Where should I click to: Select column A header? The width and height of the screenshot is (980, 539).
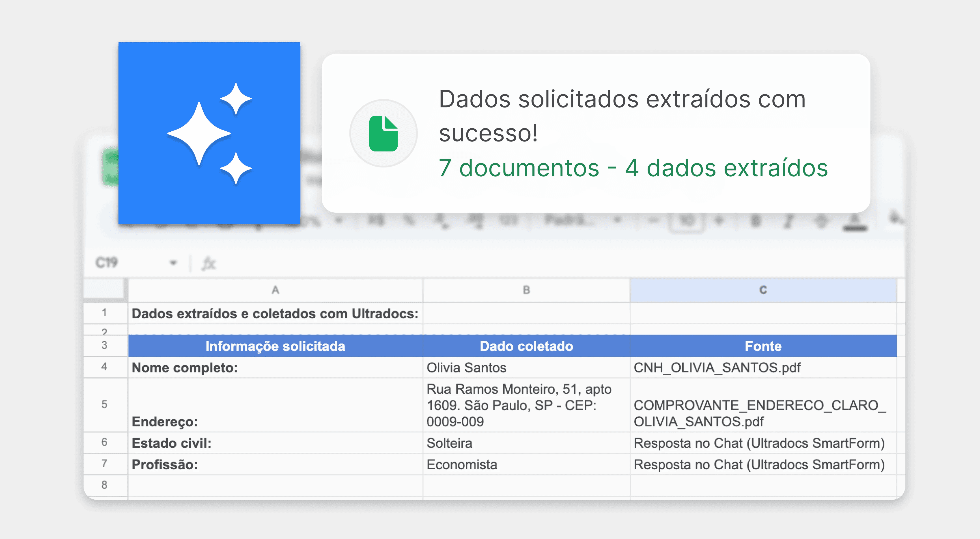(x=276, y=290)
